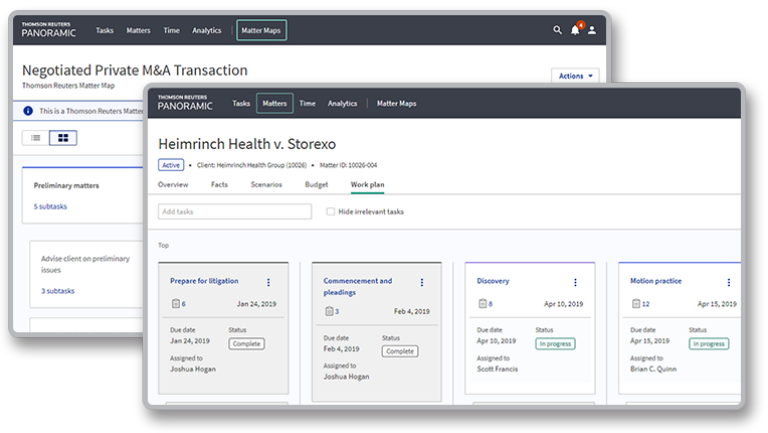768x433 pixels.
Task: Open Commencement and pleadings kebab menu
Action: coord(421,282)
